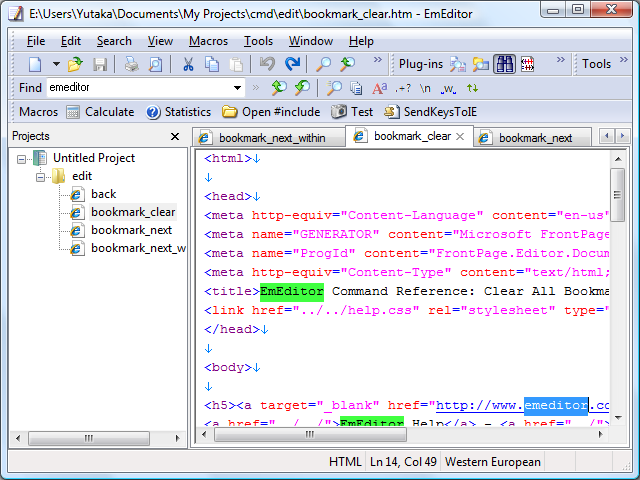This screenshot has height=480, width=640.
Task: Click the Plug-ins folder explorer icon
Action: (x=481, y=64)
